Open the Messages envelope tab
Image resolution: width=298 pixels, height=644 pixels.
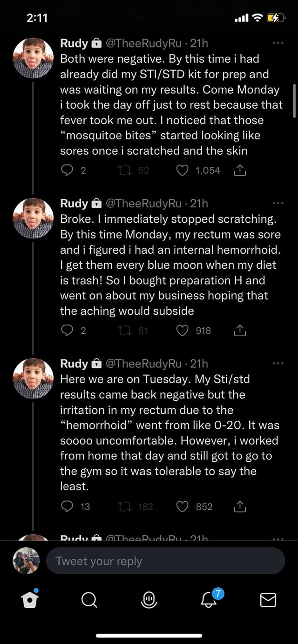pyautogui.click(x=268, y=600)
